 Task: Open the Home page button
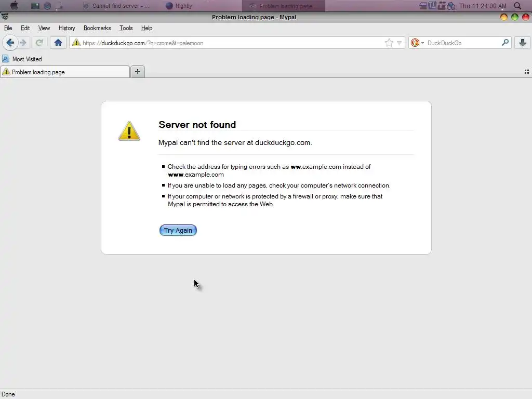(58, 43)
